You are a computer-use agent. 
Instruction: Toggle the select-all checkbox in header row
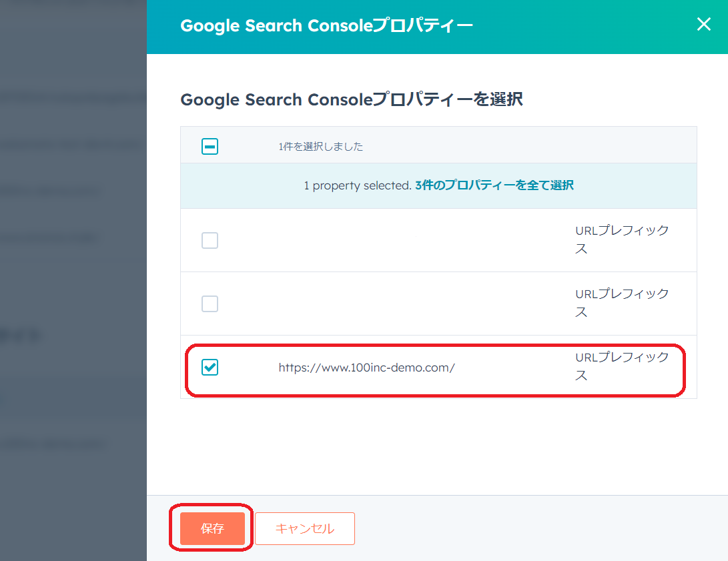click(210, 147)
